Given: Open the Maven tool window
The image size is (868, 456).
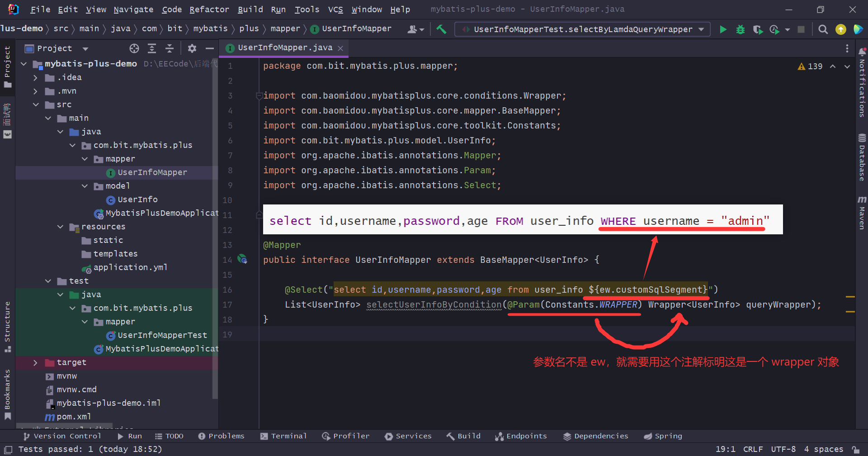Looking at the screenshot, I should tap(862, 213).
